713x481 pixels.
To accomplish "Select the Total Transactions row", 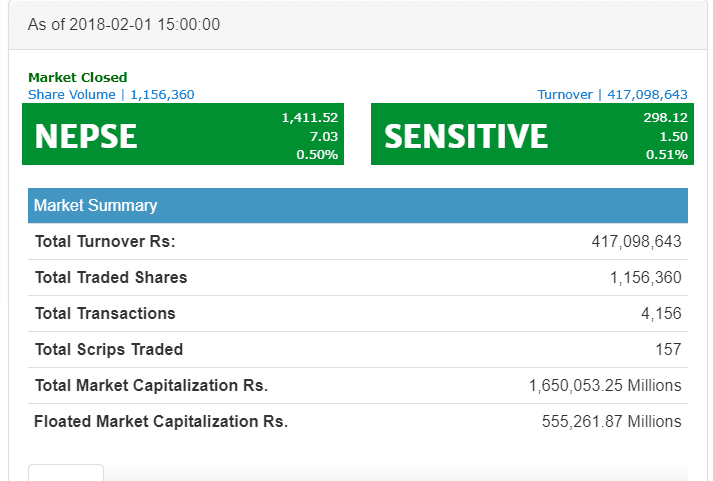I will tap(358, 313).
